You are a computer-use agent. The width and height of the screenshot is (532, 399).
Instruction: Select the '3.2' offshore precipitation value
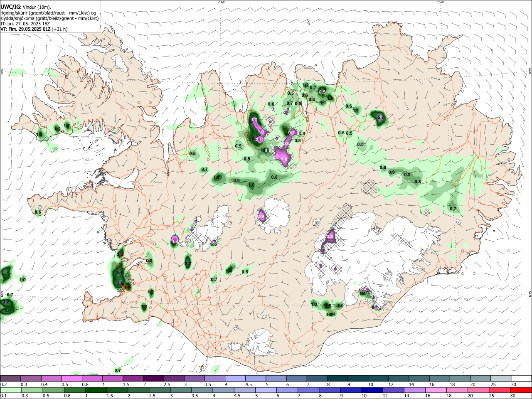(x=6, y=302)
